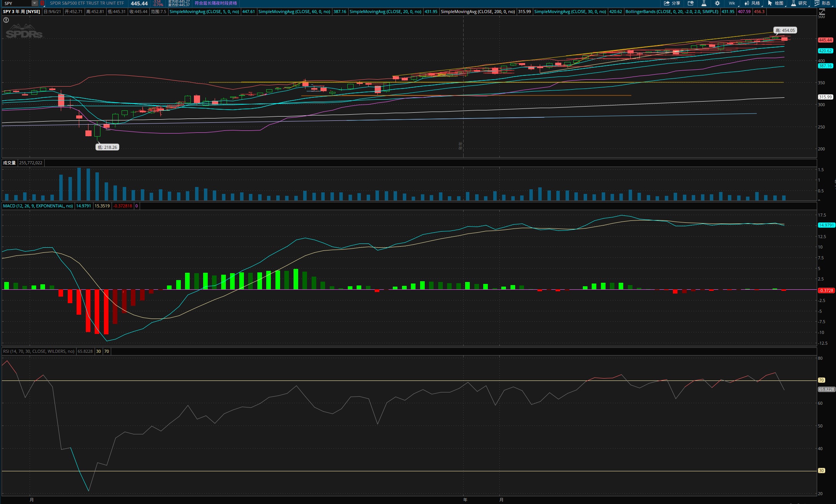Open the alert calendar icon in the toolbar
836x504 pixels.
point(691,3)
